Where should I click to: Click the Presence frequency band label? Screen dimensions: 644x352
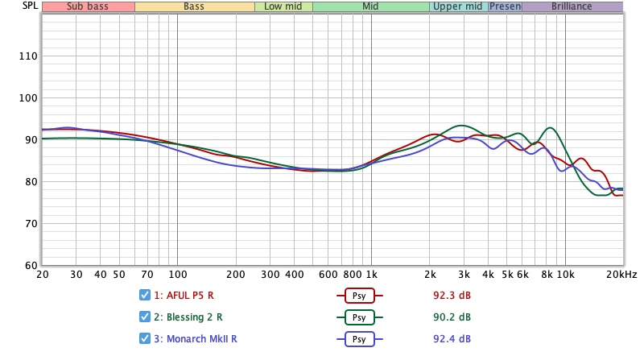coord(506,6)
